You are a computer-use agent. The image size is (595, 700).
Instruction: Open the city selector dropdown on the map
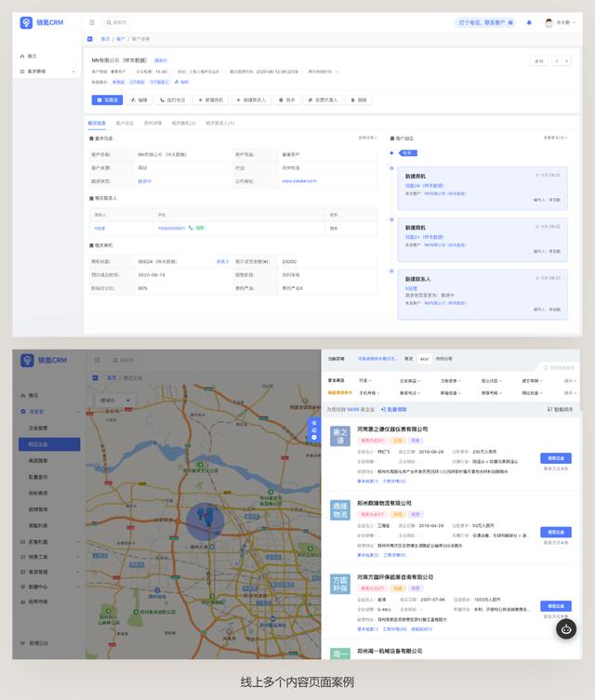tap(115, 400)
